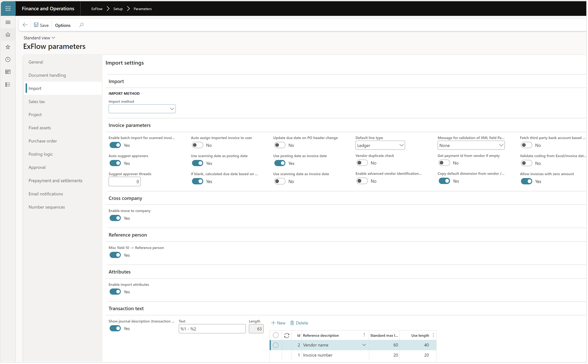
Task: Toggle Use scanning date as posting date
Action: point(197,163)
